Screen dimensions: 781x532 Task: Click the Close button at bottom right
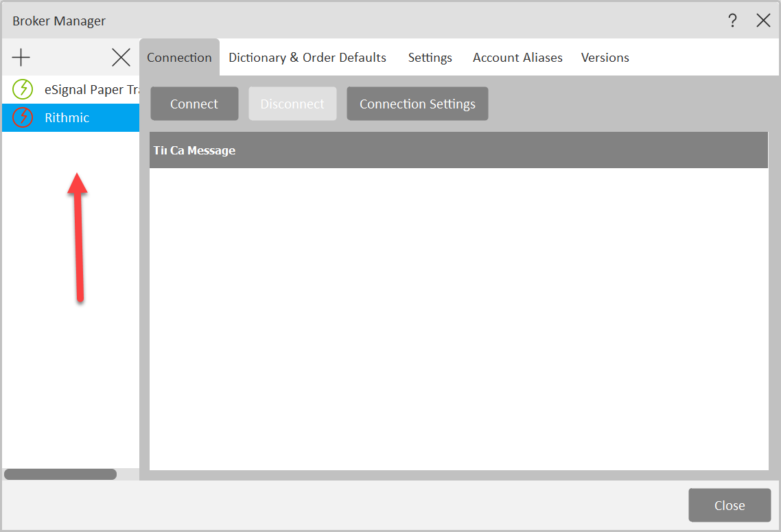click(730, 505)
